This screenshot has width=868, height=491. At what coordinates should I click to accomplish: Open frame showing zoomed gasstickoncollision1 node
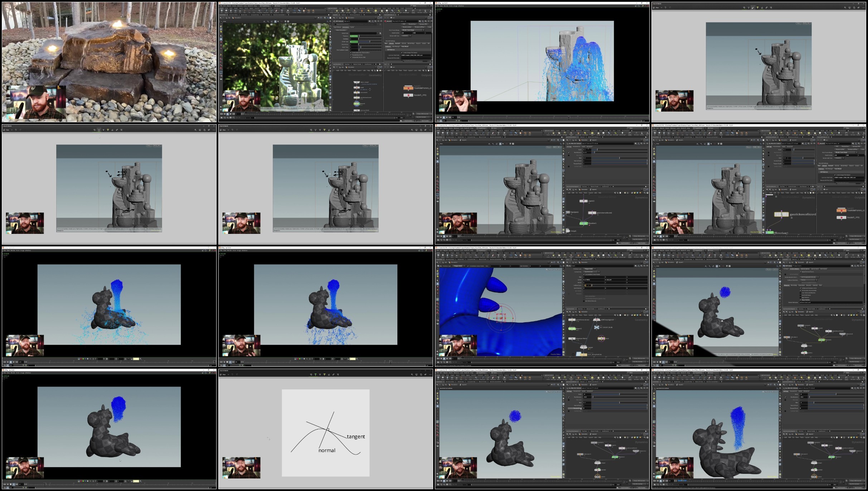click(x=759, y=185)
